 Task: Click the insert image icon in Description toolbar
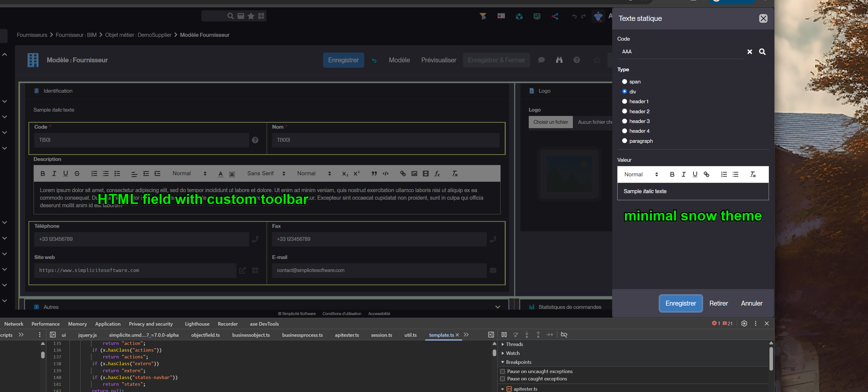point(414,174)
